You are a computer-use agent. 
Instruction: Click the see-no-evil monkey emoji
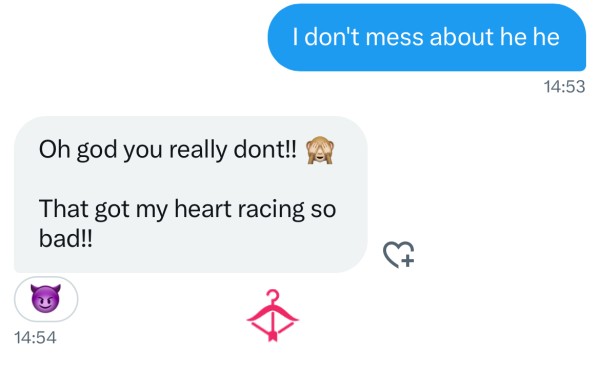320,150
